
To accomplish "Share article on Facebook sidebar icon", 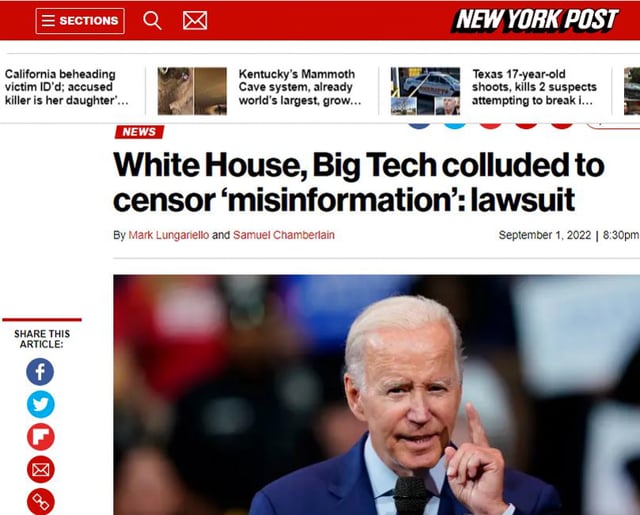I will (x=40, y=372).
